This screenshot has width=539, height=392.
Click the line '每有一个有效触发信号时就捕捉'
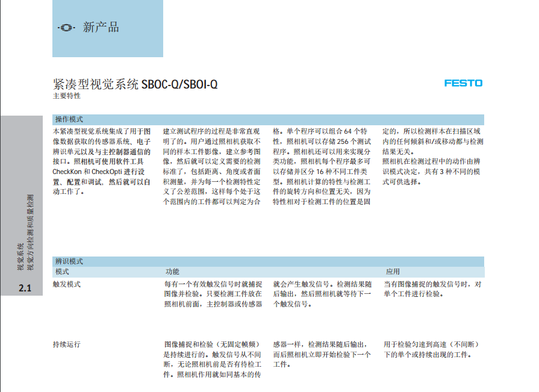213,284
